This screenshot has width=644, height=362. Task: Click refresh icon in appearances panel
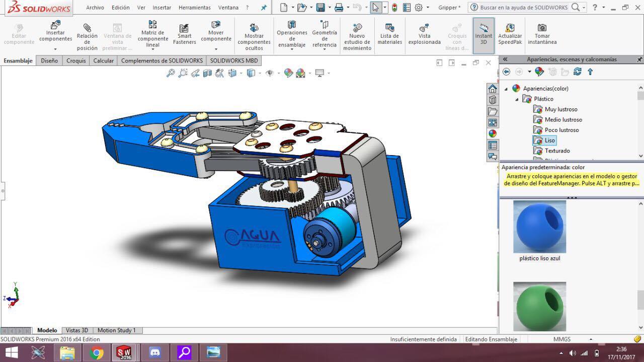(x=577, y=72)
